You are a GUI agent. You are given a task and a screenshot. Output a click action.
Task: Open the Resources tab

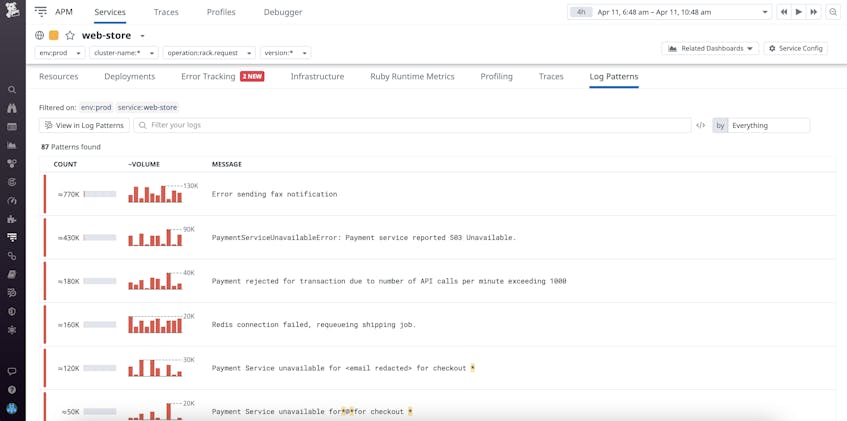point(58,77)
